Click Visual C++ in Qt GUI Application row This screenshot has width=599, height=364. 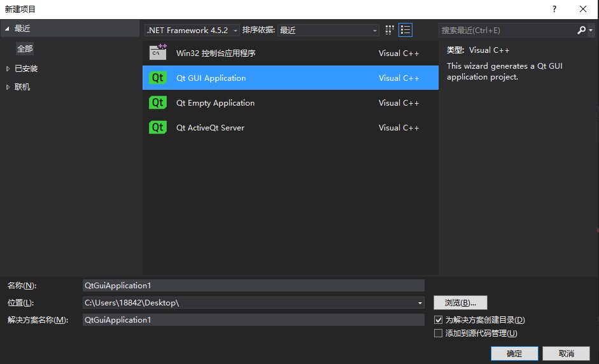[x=399, y=78]
